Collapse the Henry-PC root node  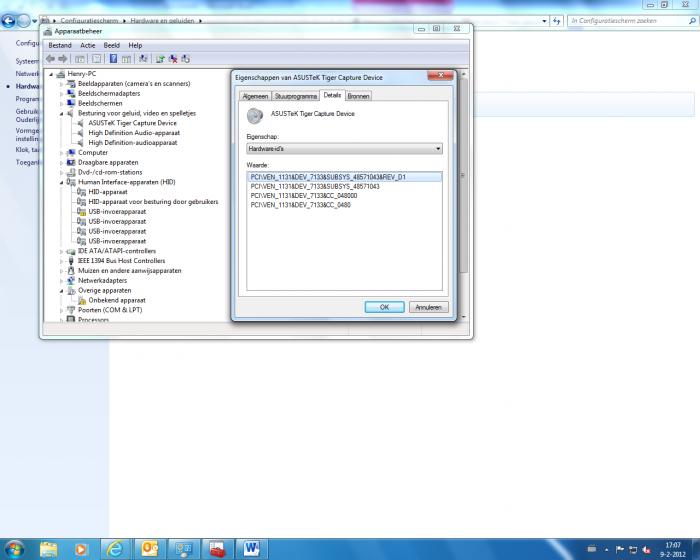[51, 74]
